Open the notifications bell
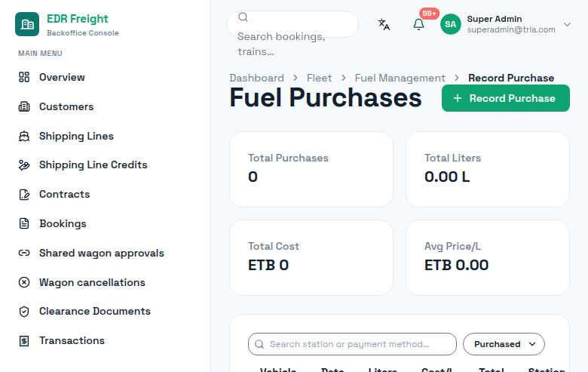Screen dimensions: 588x372 (x=418, y=24)
